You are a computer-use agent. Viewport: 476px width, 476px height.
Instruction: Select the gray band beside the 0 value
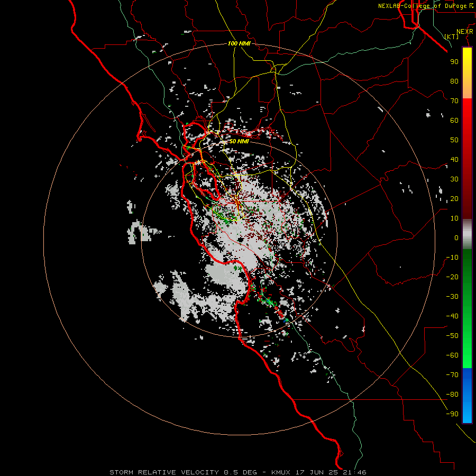coord(467,234)
